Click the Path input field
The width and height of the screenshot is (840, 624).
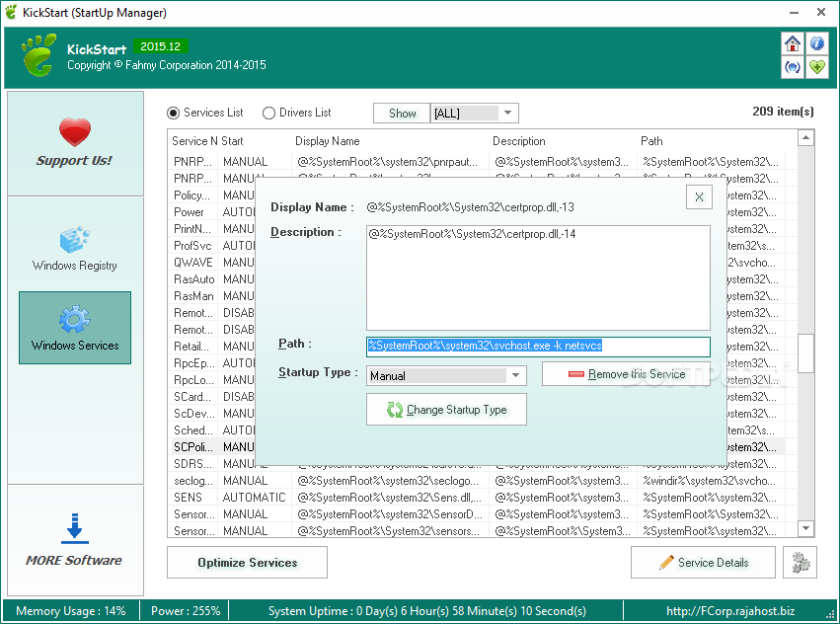pyautogui.click(x=538, y=347)
